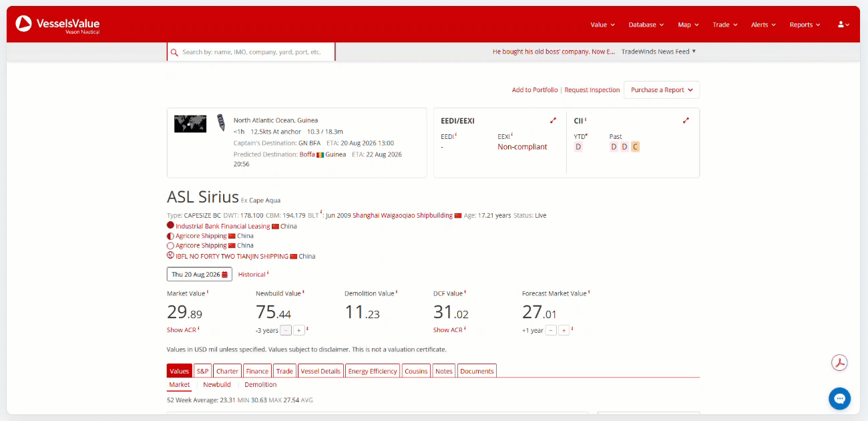Open Industrial Bank Financial Leasing link
The image size is (868, 421).
click(x=223, y=227)
